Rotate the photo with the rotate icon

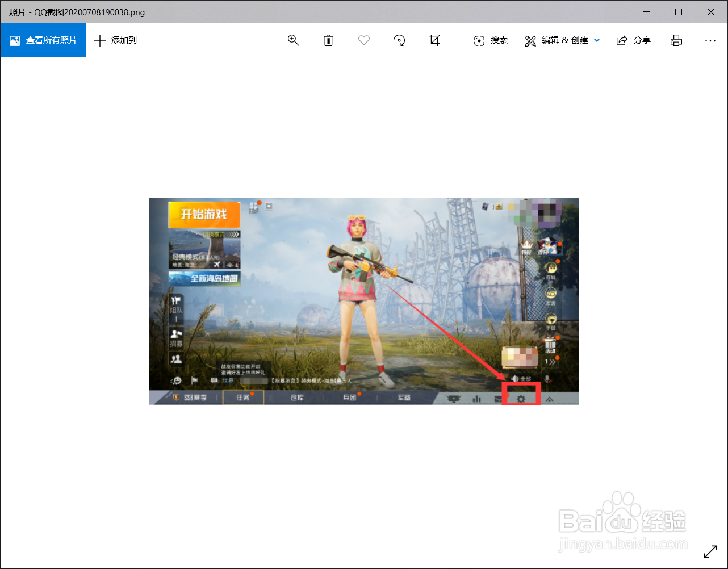pos(399,40)
